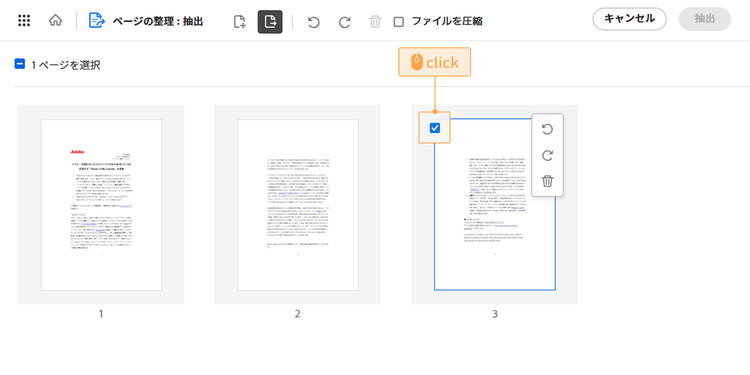Screen dimensions: 750x375
Task: Go to home via the house icon
Action: click(55, 21)
